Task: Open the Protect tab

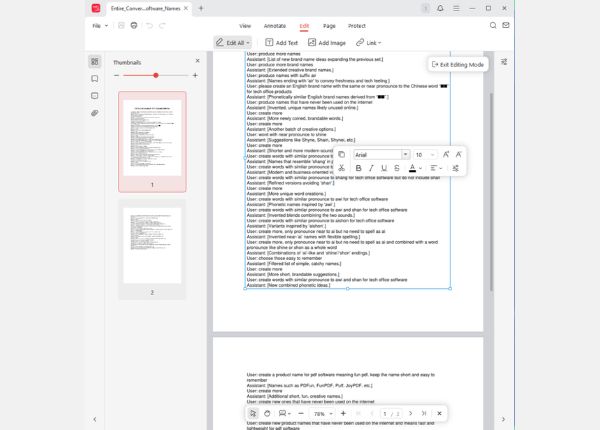Action: [357, 26]
